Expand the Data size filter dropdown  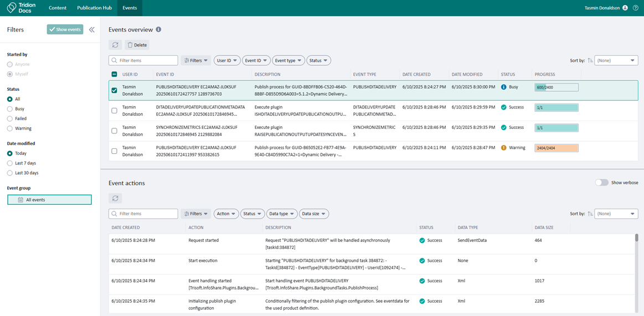(x=314, y=214)
